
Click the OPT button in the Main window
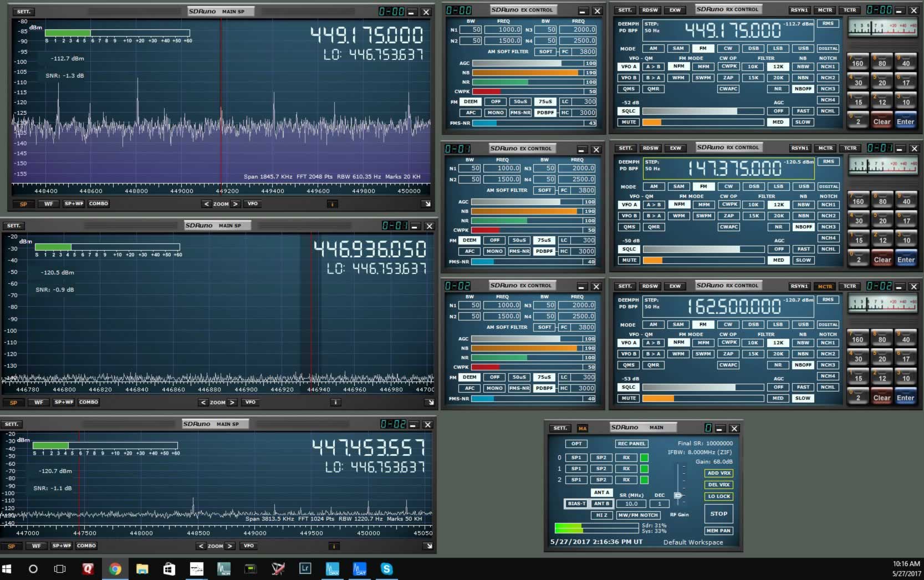tap(576, 444)
